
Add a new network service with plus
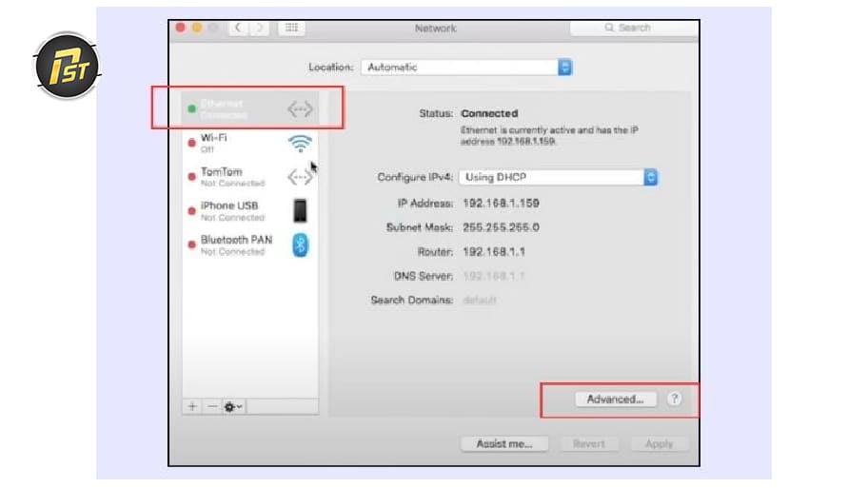click(192, 407)
